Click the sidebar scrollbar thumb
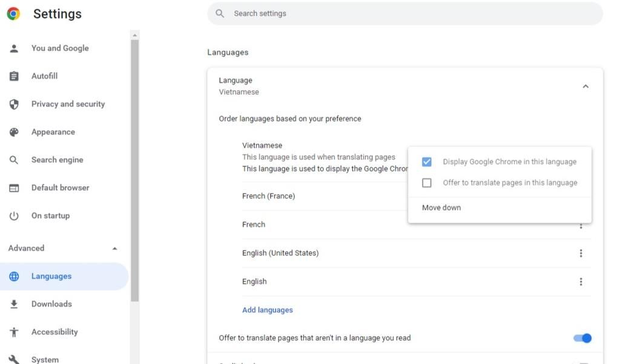 (135, 171)
